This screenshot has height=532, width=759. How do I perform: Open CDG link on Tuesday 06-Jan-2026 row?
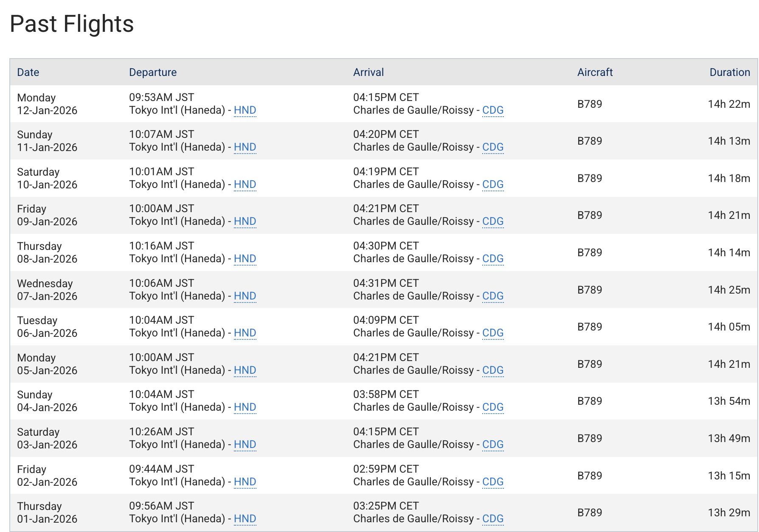(493, 333)
